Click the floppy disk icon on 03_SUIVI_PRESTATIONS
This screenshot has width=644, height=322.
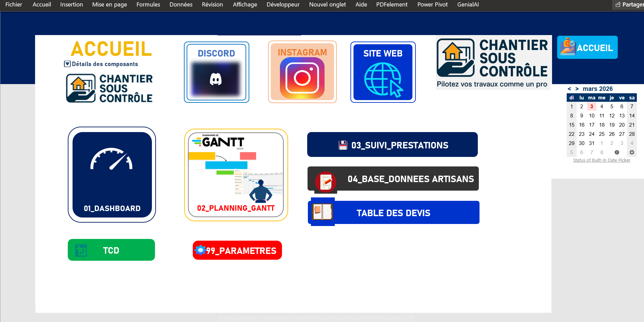click(x=343, y=145)
